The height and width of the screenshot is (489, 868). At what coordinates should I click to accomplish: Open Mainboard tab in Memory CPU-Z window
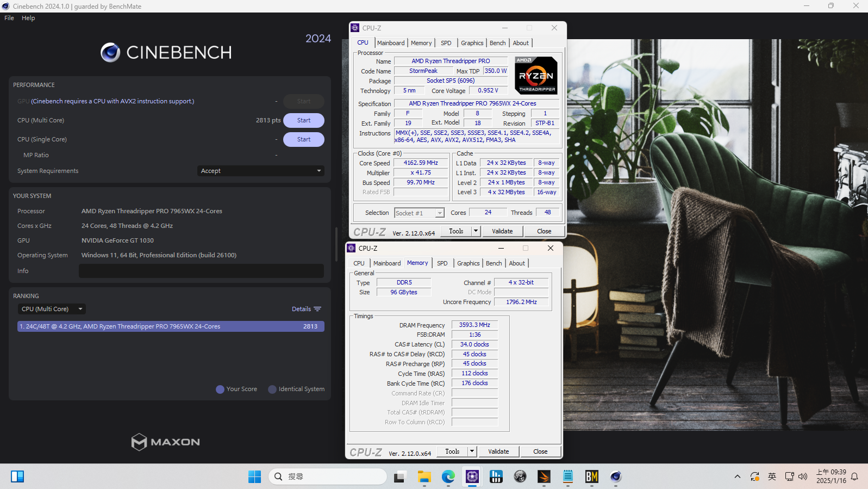pyautogui.click(x=387, y=263)
